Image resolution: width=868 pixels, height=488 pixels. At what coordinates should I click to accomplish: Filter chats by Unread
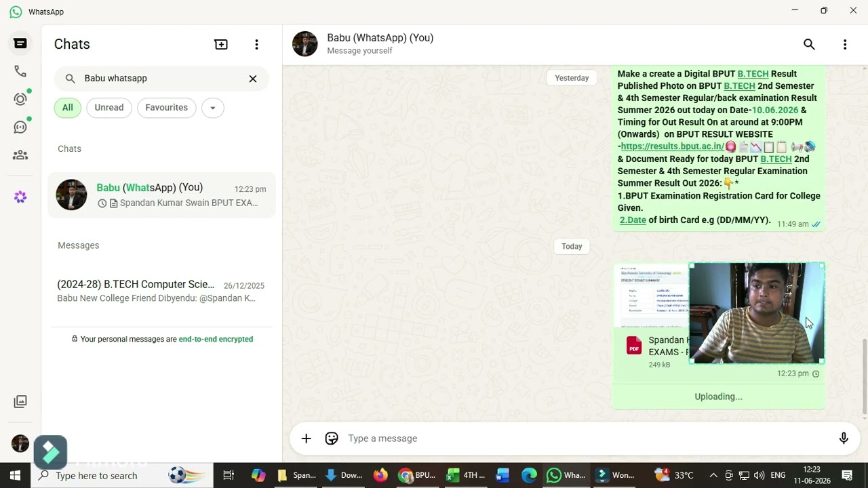(109, 108)
